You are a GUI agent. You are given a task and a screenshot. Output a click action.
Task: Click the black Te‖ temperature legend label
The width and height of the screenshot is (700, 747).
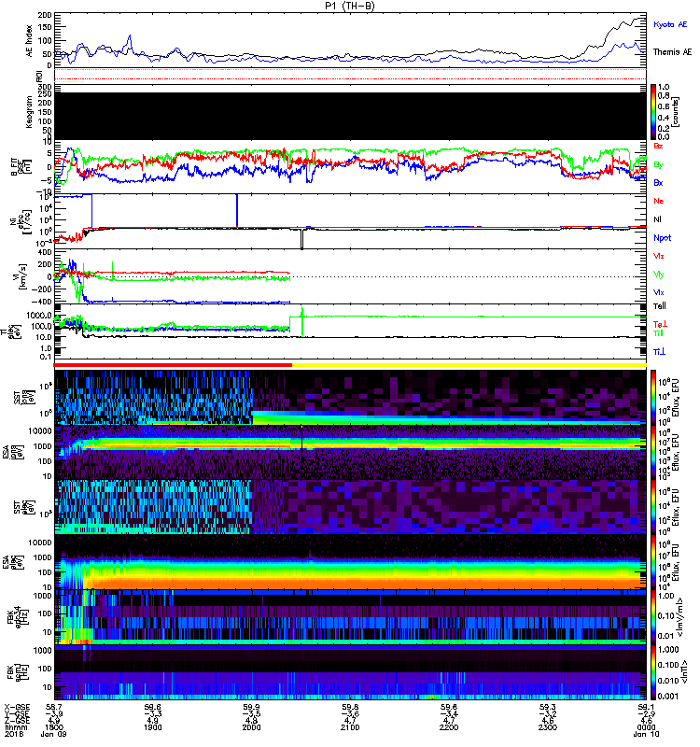(660, 306)
